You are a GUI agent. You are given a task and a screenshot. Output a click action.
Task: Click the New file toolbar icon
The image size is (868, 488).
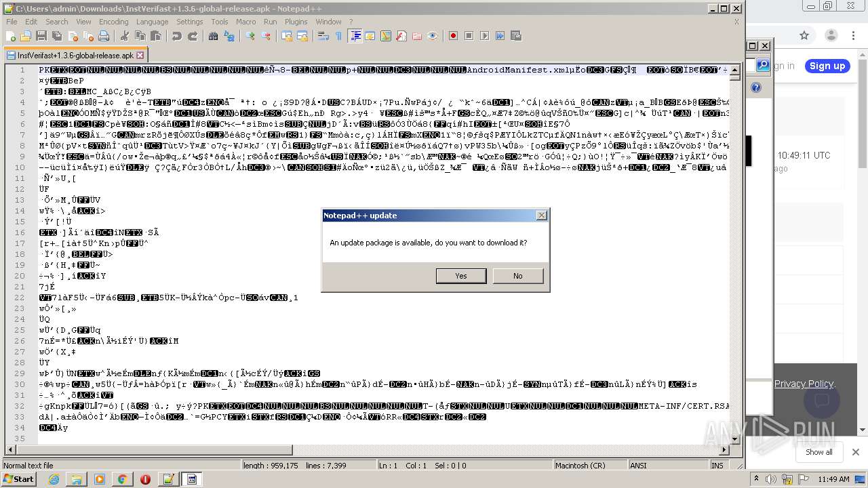[11, 36]
